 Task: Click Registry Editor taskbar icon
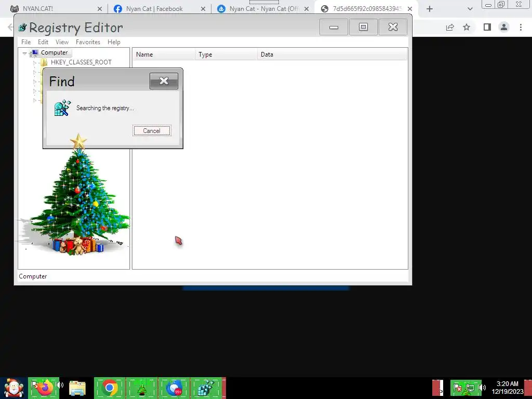206,388
